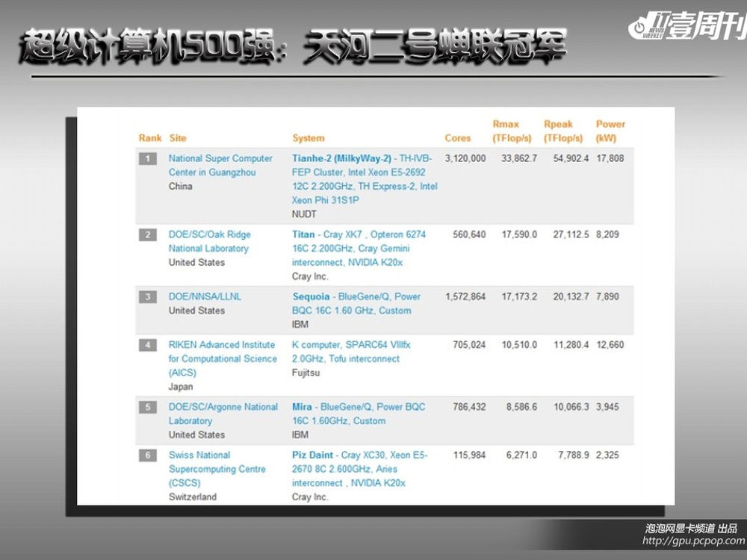Select the cores value 705,024
The width and height of the screenshot is (747, 560).
point(469,345)
